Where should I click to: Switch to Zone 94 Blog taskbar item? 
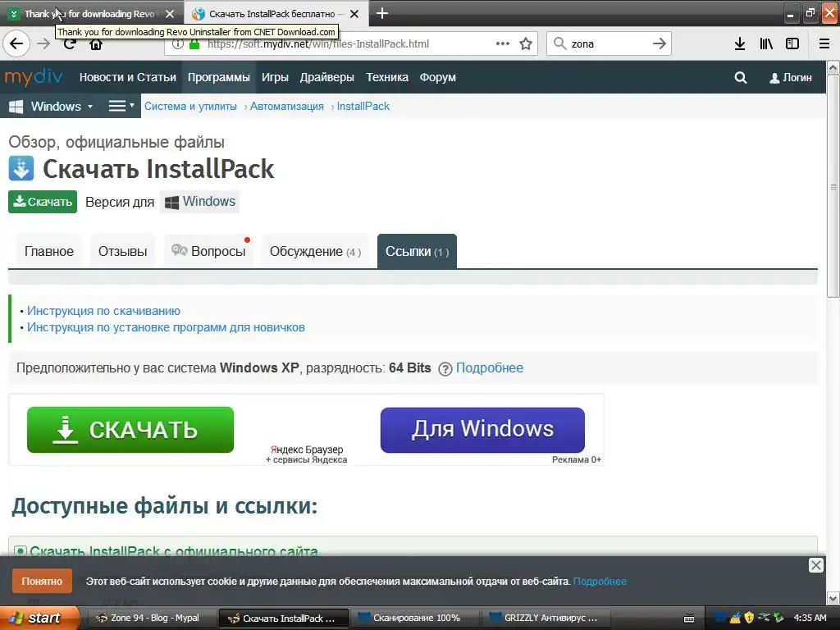151,619
